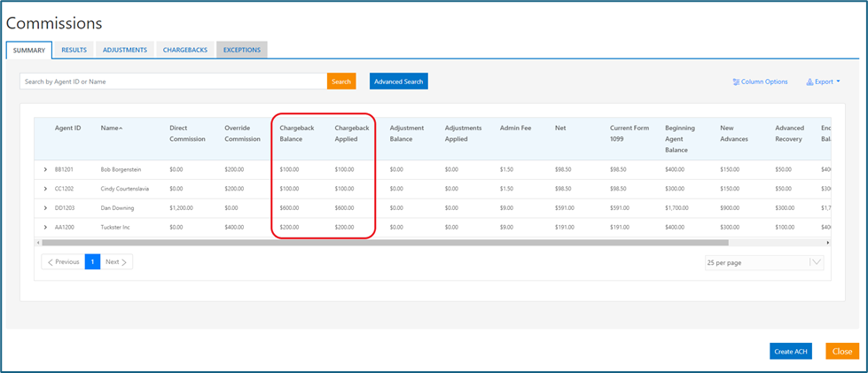Switch to the Summary tab

(29, 50)
